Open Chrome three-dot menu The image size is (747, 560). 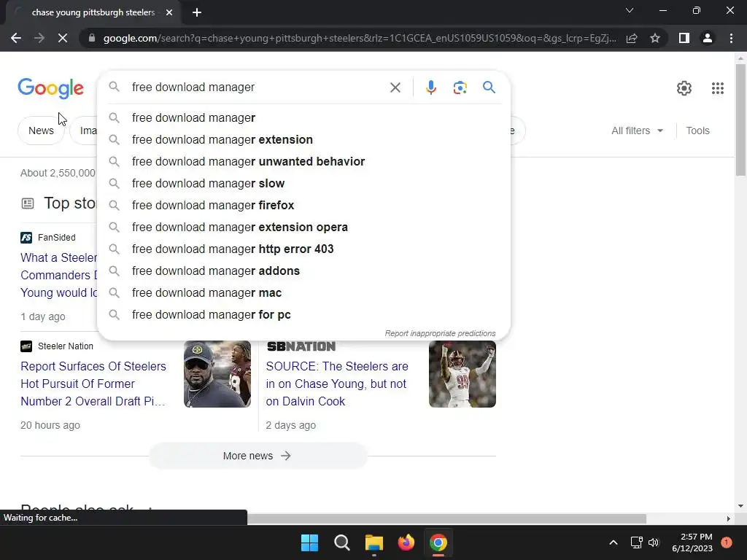click(x=731, y=38)
